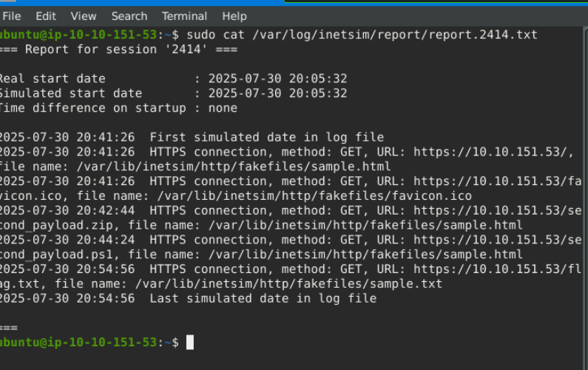Viewport: 588px width, 370px height.
Task: Open the Terminal menu
Action: (184, 16)
